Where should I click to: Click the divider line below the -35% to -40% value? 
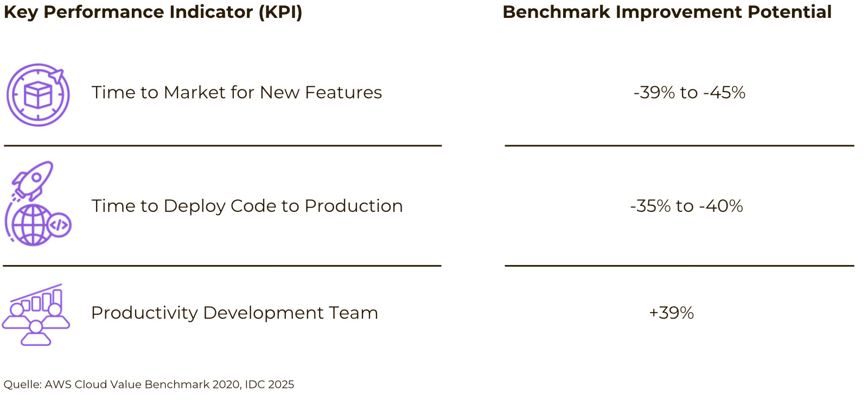679,266
